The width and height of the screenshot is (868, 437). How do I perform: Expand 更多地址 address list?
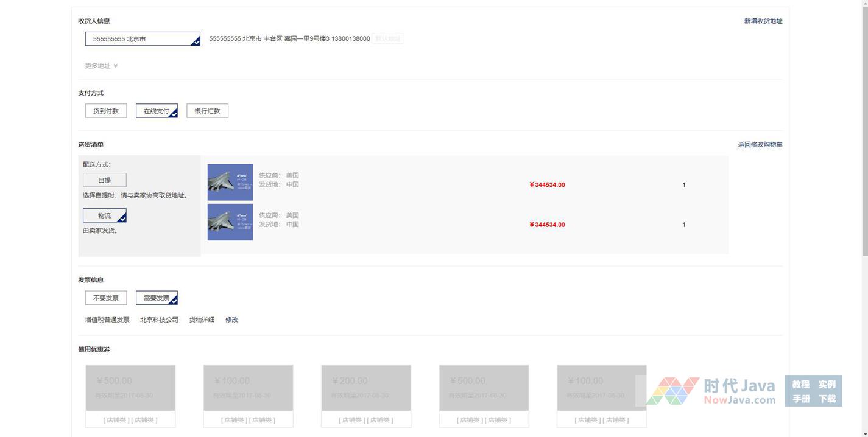click(97, 66)
